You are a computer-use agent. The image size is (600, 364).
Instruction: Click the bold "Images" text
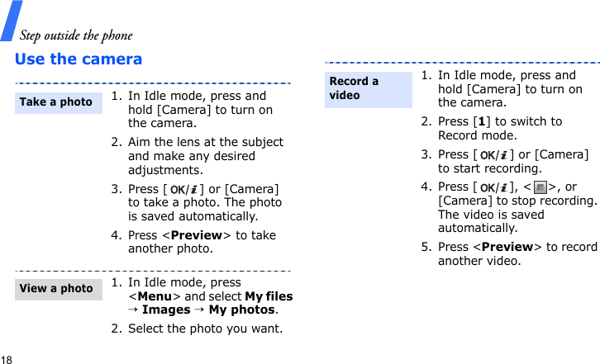(166, 310)
